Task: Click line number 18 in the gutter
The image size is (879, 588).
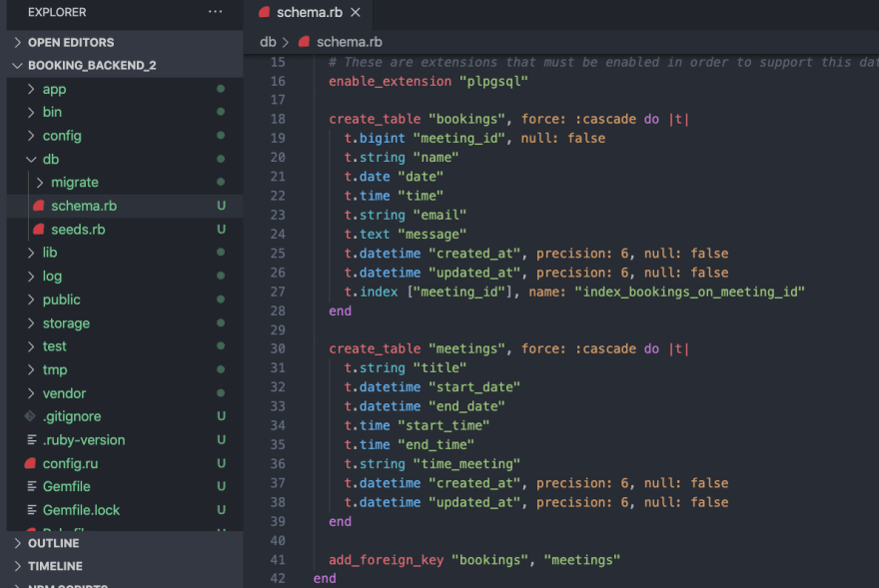Action: click(278, 119)
